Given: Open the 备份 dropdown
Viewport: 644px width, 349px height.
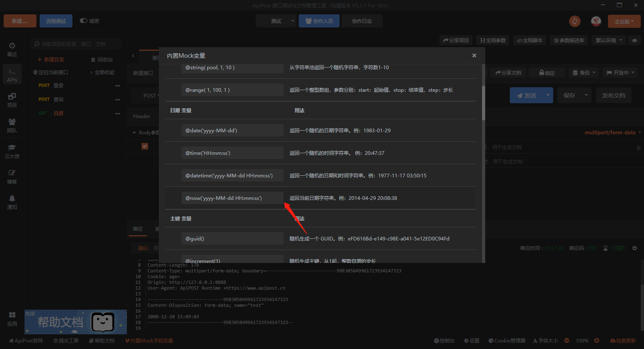Looking at the screenshot, I should click(584, 73).
